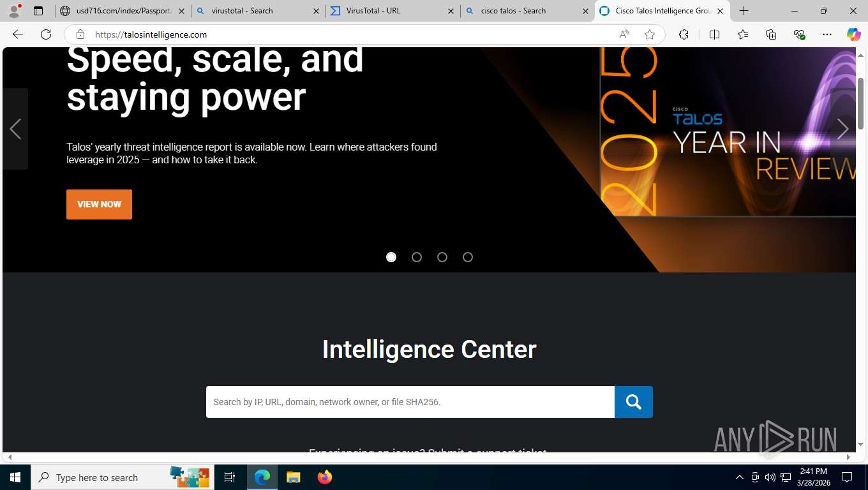Close the usd716.com tab
Screen dimensions: 868x490
click(x=181, y=11)
